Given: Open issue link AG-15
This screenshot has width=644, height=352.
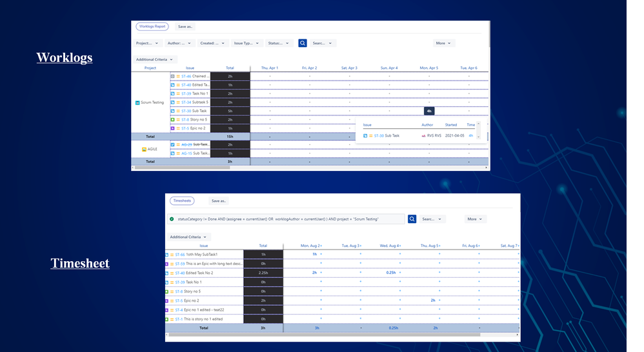Looking at the screenshot, I should coord(186,153).
